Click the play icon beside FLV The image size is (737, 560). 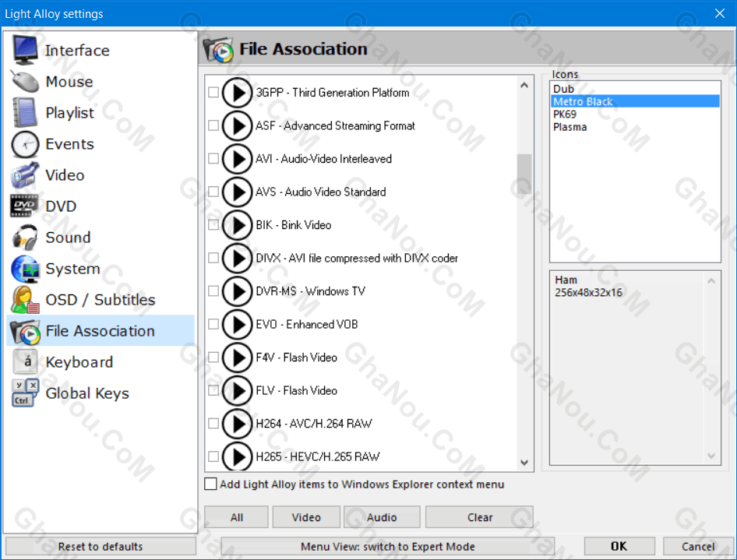pos(238,390)
